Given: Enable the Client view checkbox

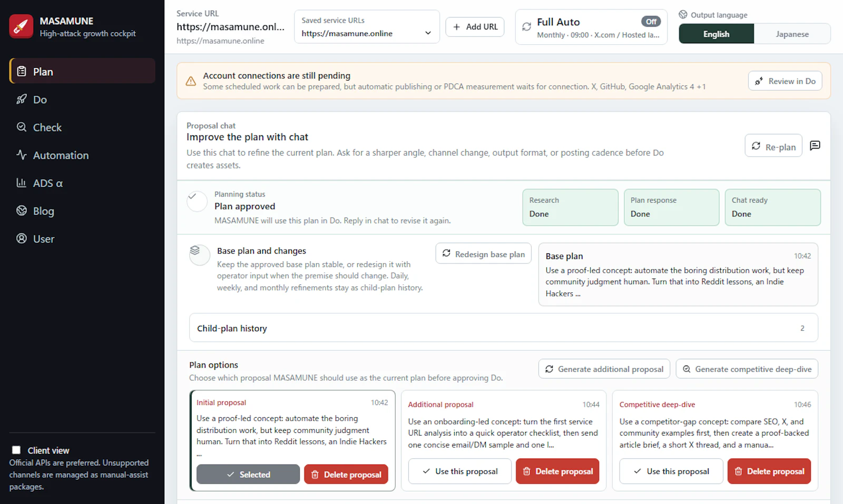Looking at the screenshot, I should tap(16, 450).
